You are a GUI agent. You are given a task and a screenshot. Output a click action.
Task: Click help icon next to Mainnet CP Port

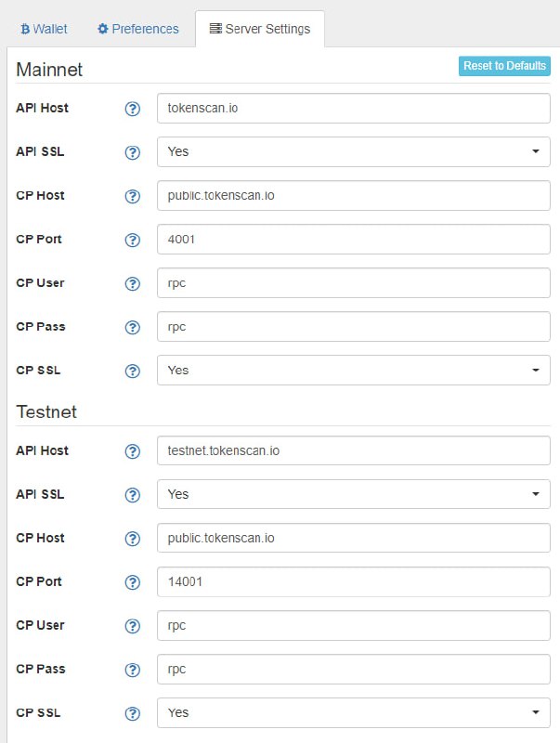pyautogui.click(x=132, y=241)
